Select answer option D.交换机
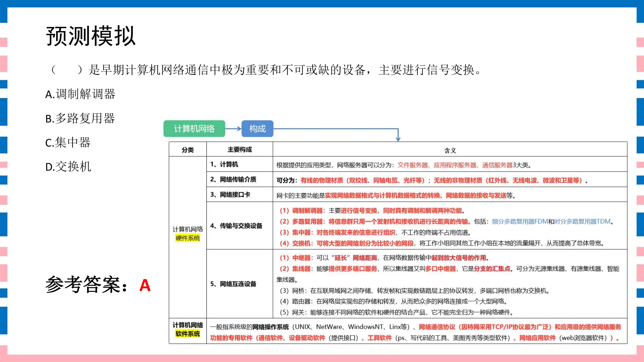The image size is (644, 362). 68,167
